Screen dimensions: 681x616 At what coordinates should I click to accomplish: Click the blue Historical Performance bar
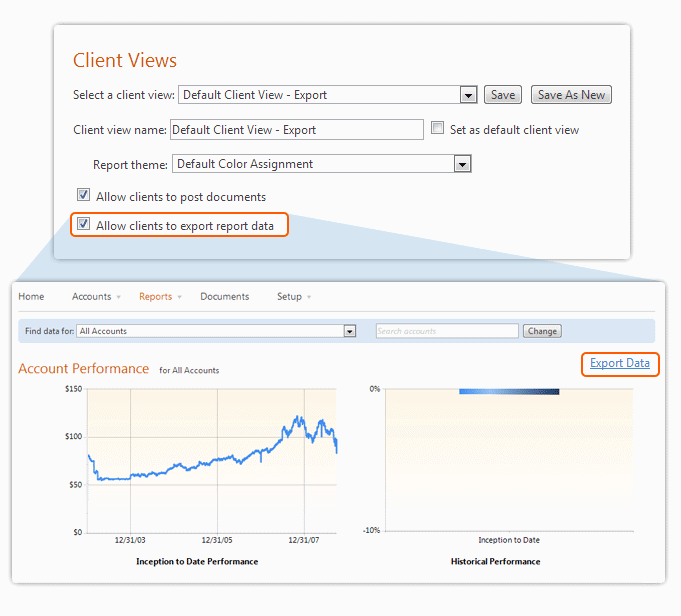[508, 391]
